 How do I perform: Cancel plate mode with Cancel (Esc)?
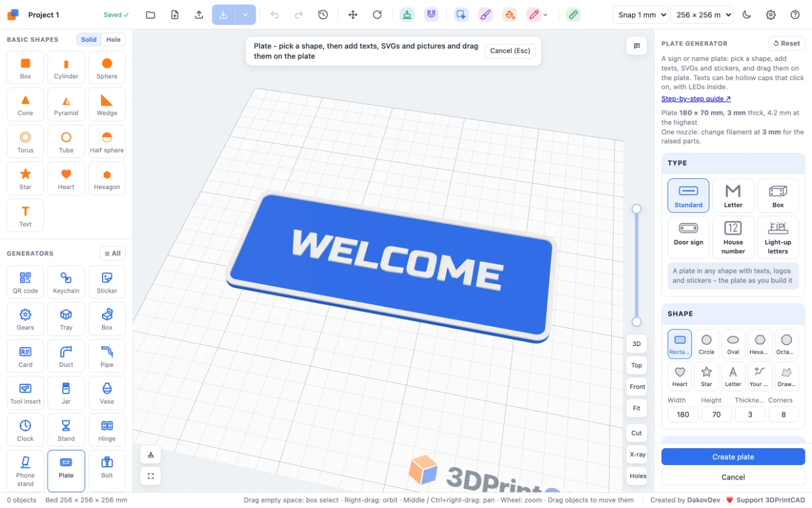510,51
